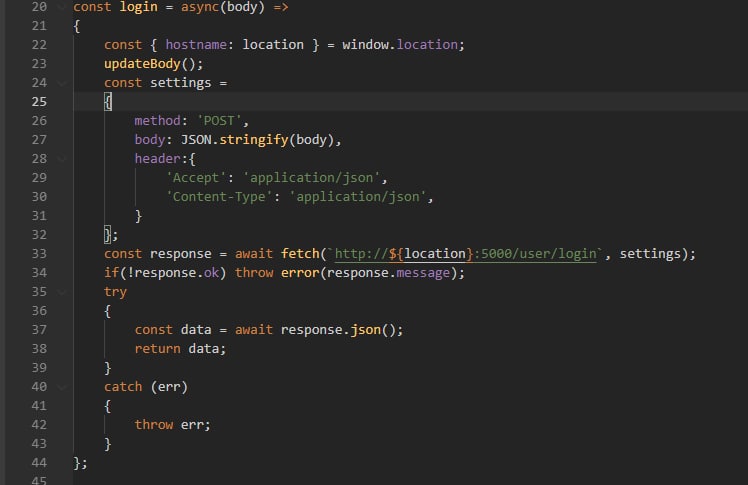The height and width of the screenshot is (485, 748).
Task: Click the 'throw' keyword on line 42
Action: pos(154,425)
